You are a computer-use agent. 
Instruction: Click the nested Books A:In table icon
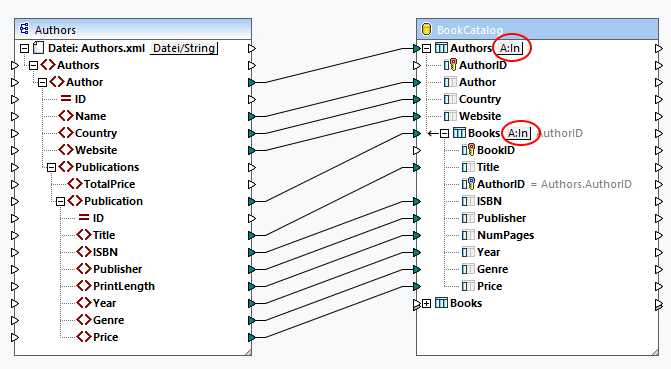459,133
